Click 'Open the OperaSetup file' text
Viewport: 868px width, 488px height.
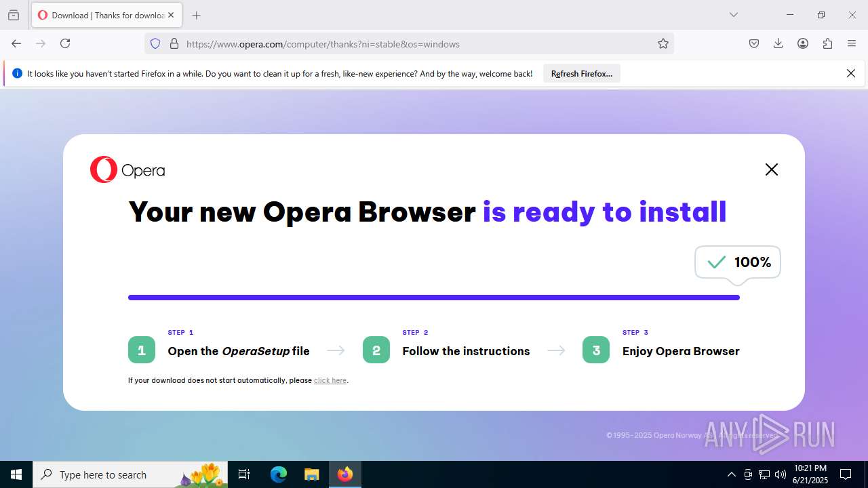239,351
